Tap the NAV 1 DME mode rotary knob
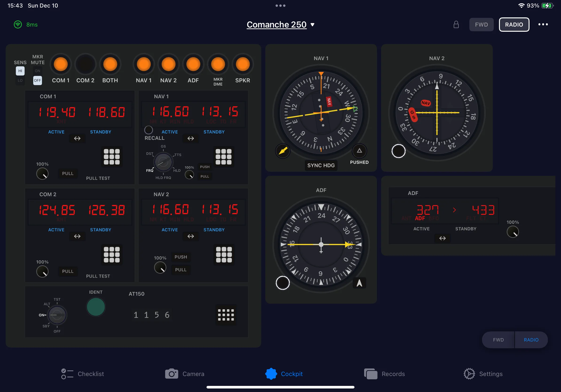 [x=163, y=162]
